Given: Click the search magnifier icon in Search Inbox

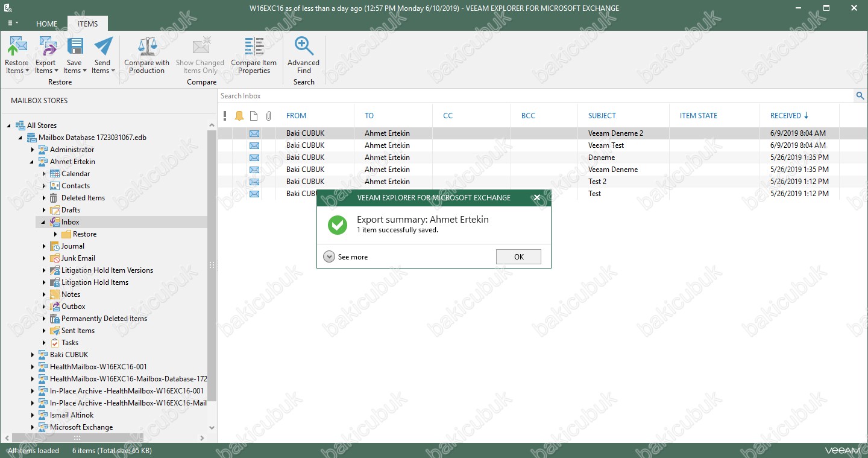Looking at the screenshot, I should coord(860,96).
